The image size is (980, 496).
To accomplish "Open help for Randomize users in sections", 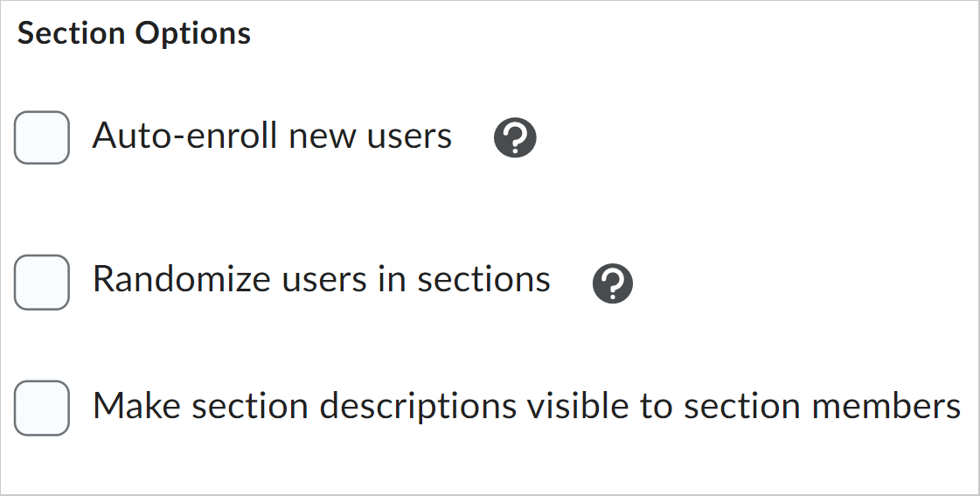I will pos(613,283).
